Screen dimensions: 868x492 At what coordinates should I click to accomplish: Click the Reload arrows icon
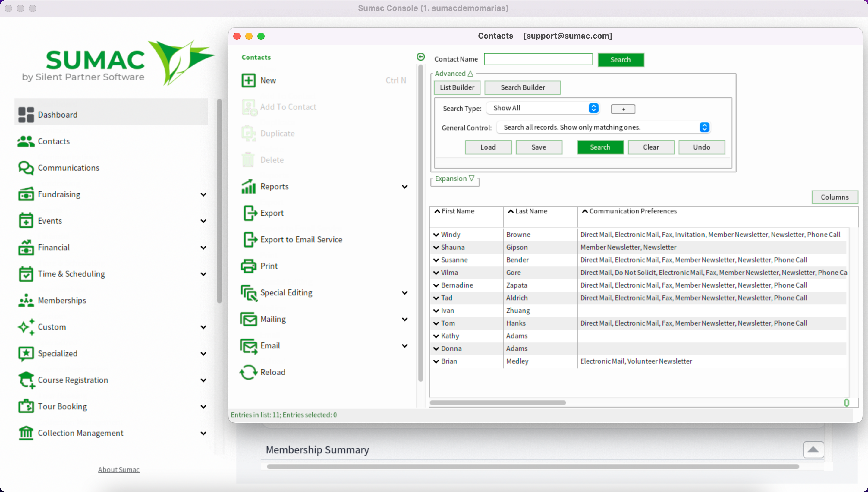coord(249,372)
